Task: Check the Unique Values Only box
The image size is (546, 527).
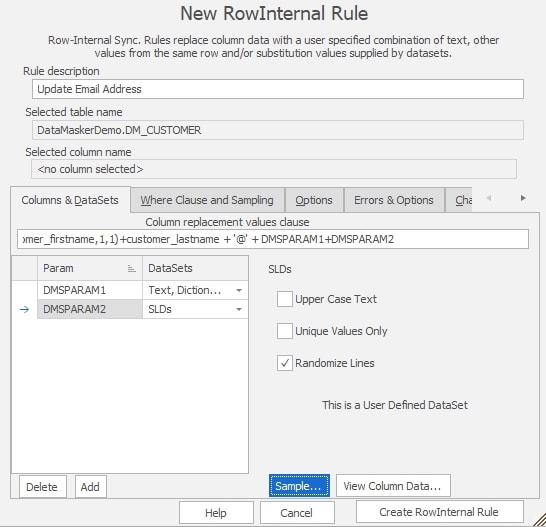Action: 284,331
